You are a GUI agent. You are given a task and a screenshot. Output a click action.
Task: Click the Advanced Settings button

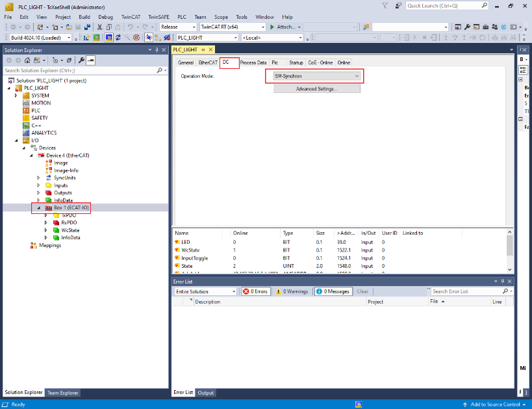316,88
